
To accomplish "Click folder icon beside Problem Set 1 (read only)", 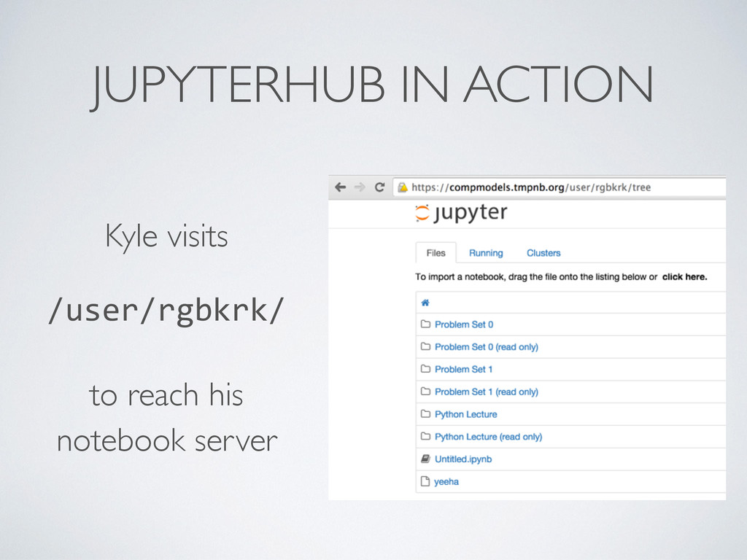I will (x=425, y=392).
